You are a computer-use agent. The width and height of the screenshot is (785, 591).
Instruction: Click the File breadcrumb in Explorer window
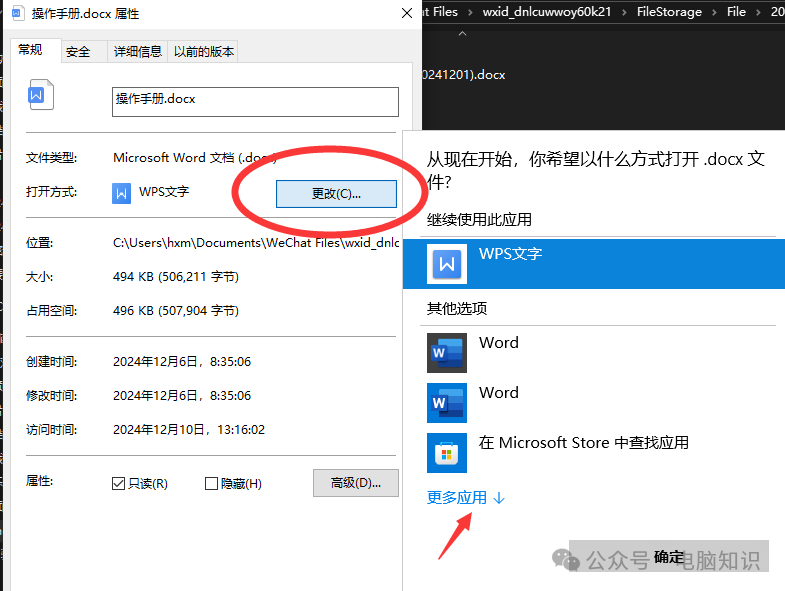coord(736,12)
